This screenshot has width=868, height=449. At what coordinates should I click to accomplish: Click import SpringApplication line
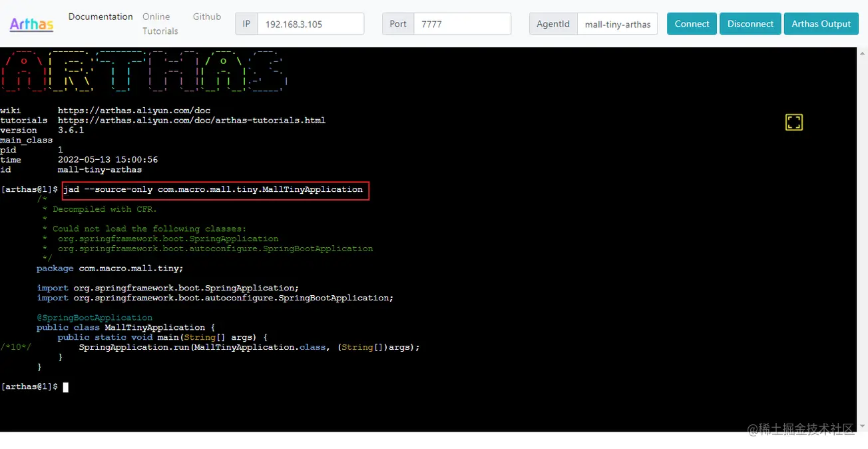click(x=168, y=288)
